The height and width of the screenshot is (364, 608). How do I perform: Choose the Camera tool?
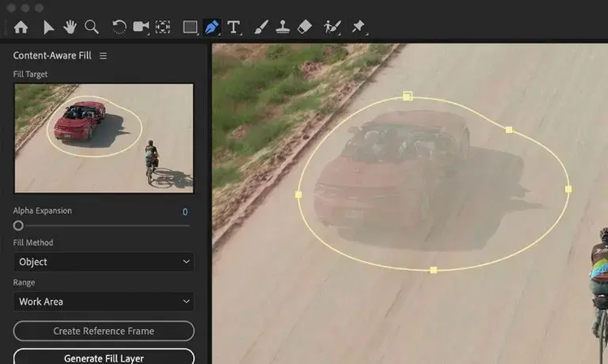coord(141,27)
